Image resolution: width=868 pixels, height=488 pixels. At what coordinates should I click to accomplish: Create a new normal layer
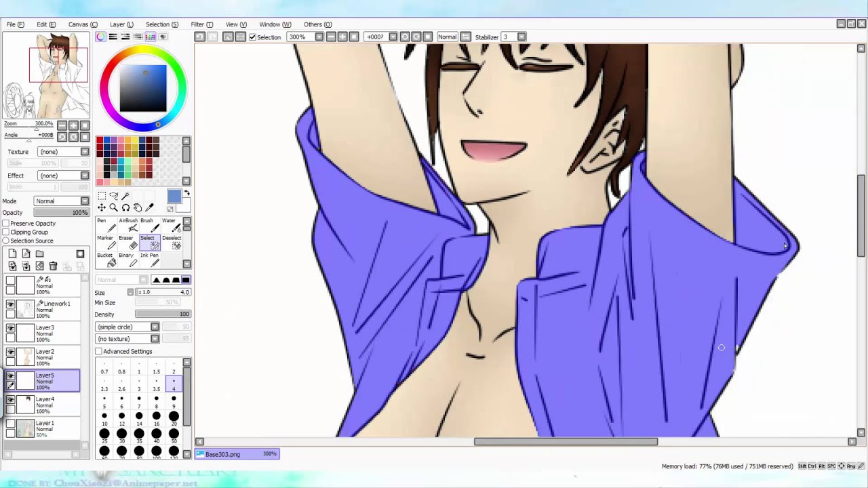tap(12, 253)
